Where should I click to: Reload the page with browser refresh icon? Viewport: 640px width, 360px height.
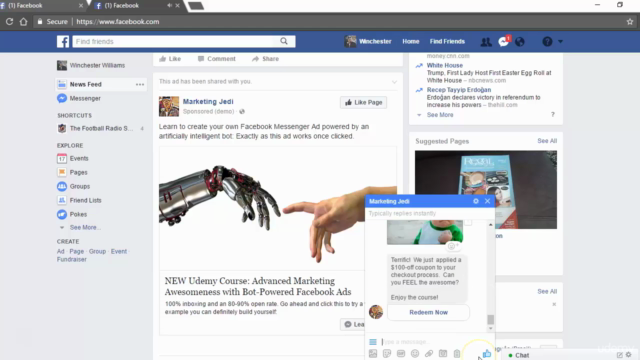coord(9,22)
